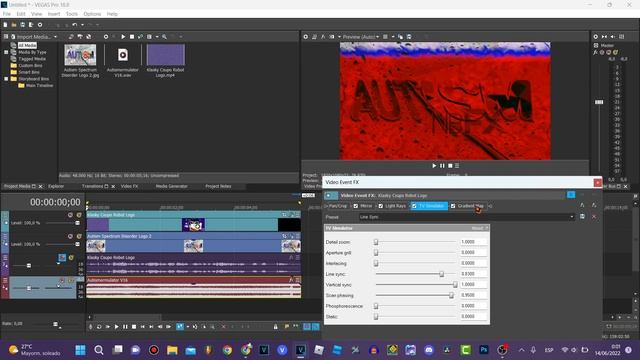Open the Options menu
This screenshot has width=640, height=360.
click(92, 14)
